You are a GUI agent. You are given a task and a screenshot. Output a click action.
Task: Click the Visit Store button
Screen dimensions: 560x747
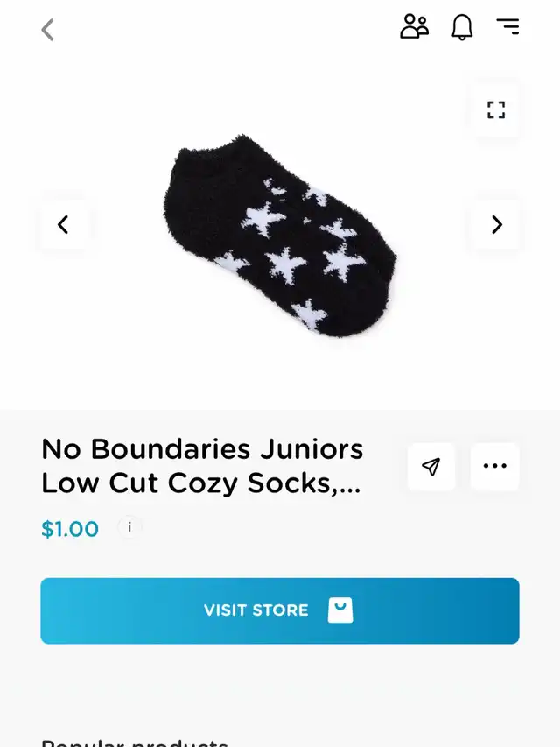point(280,610)
